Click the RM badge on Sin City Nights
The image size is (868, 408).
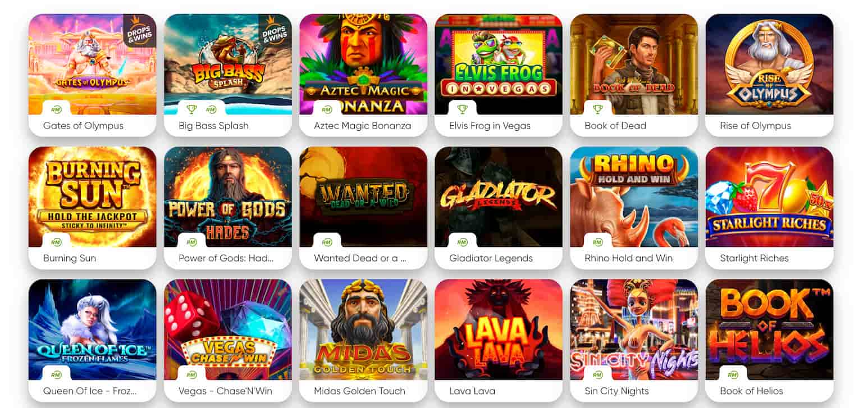coord(597,374)
